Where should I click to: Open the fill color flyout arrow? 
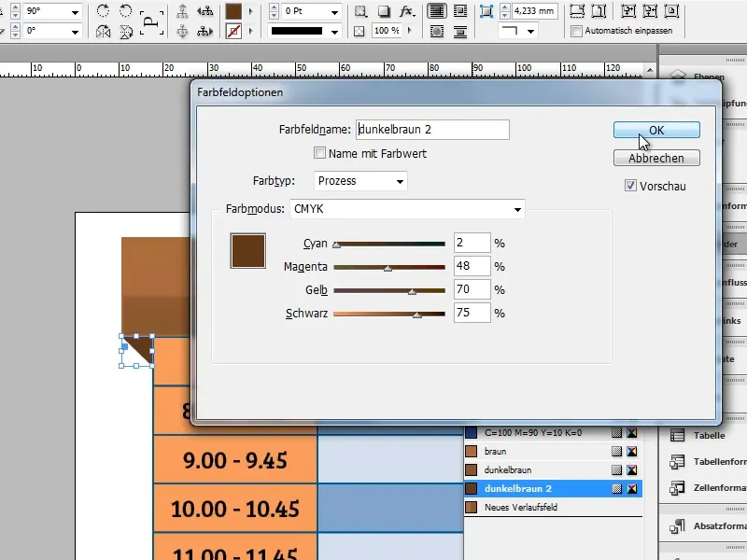pos(251,11)
